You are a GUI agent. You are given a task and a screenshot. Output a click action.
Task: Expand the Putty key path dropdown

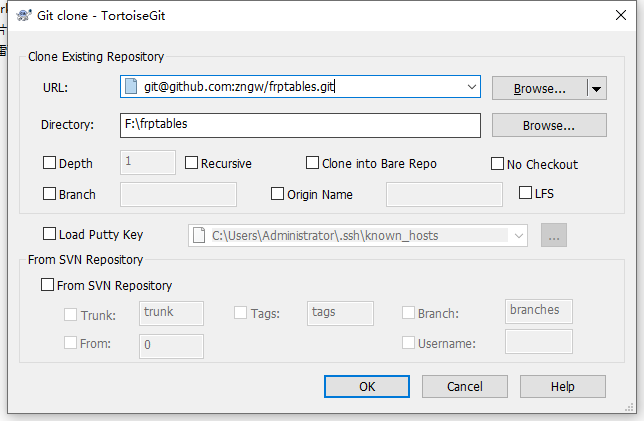[x=518, y=236]
